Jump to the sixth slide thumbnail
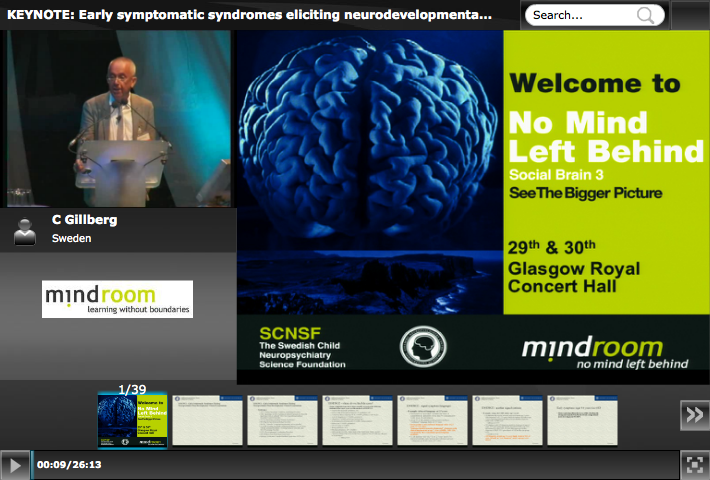 [x=507, y=420]
